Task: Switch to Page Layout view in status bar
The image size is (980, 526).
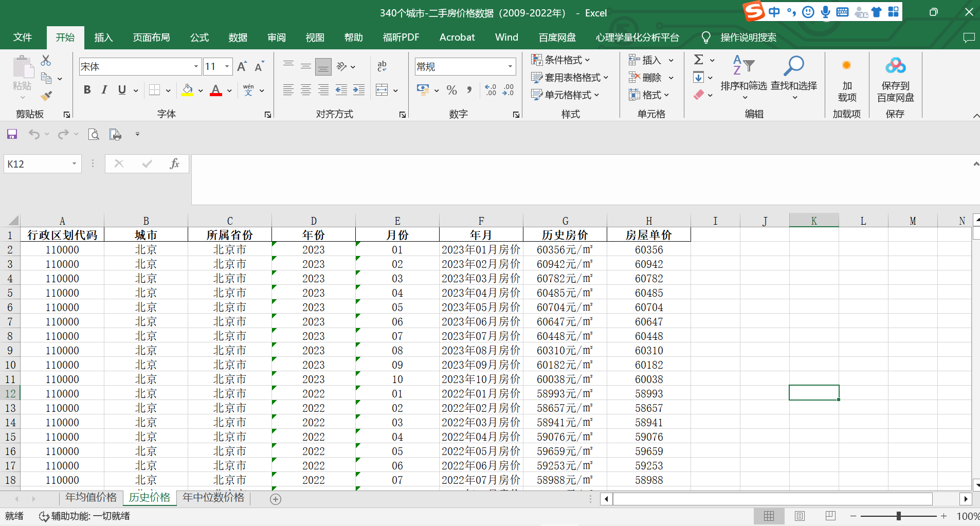Action: pyautogui.click(x=800, y=516)
